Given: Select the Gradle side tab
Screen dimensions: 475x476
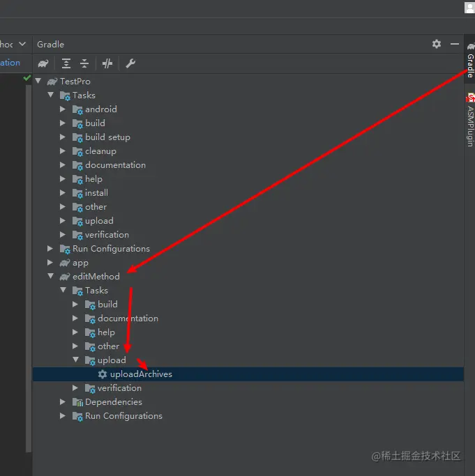Looking at the screenshot, I should 470,61.
